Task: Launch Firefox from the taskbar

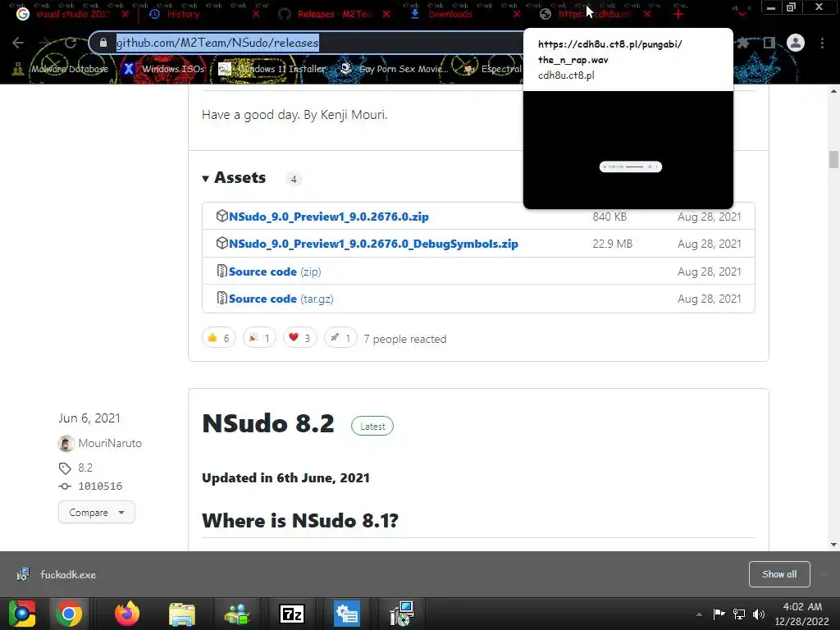Action: click(x=127, y=614)
